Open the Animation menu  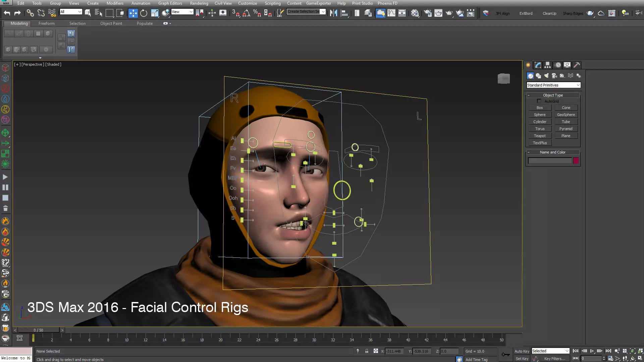click(x=141, y=3)
